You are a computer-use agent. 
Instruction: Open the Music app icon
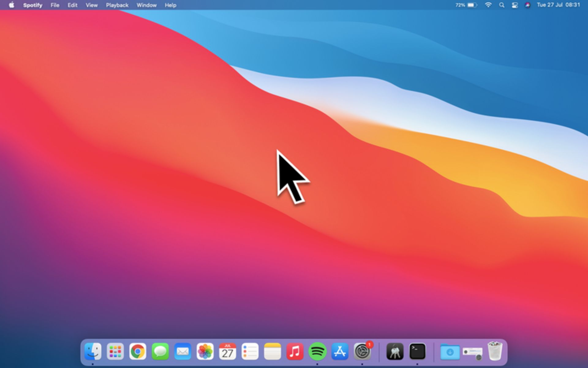[x=295, y=351]
